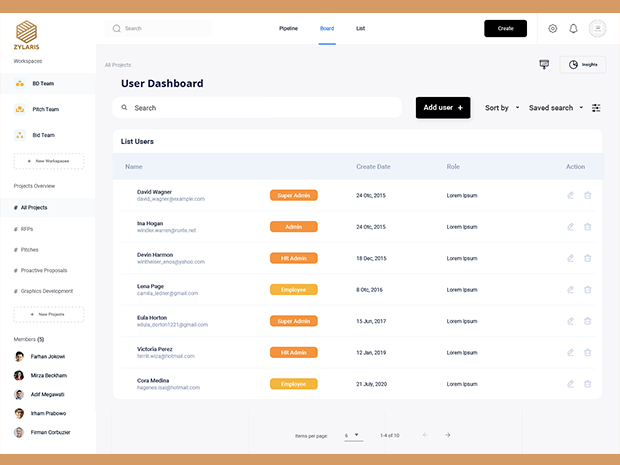Image resolution: width=620 pixels, height=465 pixels.
Task: Delete Cora Medina's user entry
Action: tap(588, 384)
